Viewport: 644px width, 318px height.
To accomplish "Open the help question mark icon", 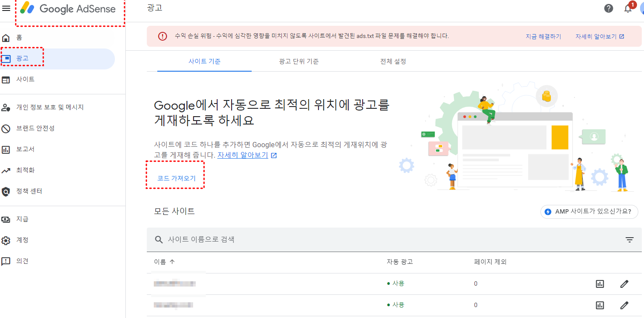I will click(x=609, y=8).
